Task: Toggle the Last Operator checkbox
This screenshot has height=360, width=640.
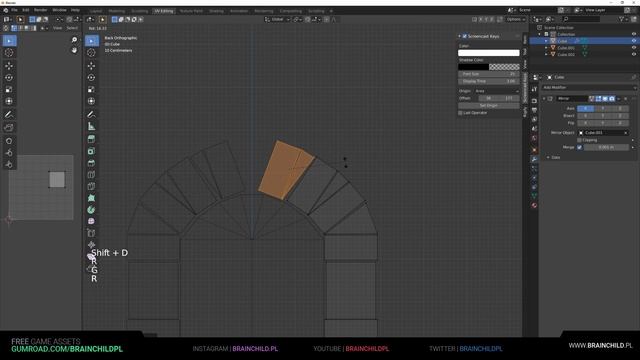Action: pos(461,113)
